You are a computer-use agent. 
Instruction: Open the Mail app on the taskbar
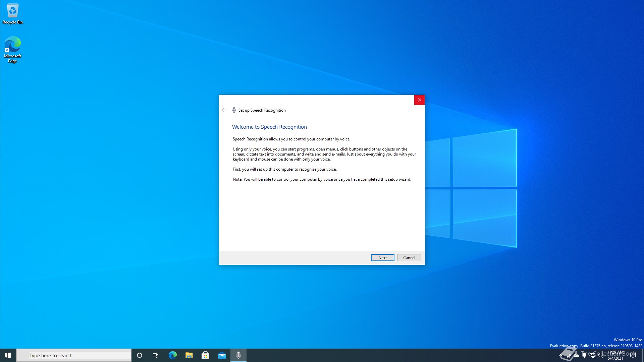[x=222, y=355]
